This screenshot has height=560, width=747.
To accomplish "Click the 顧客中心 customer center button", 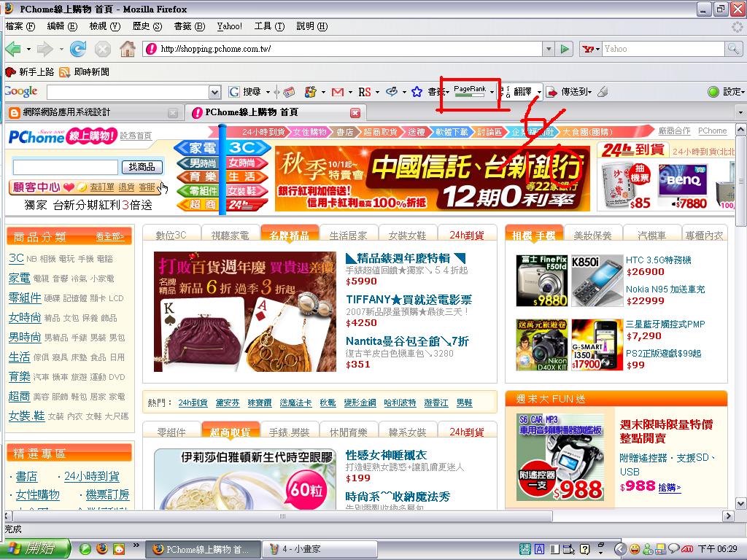I will [x=36, y=187].
